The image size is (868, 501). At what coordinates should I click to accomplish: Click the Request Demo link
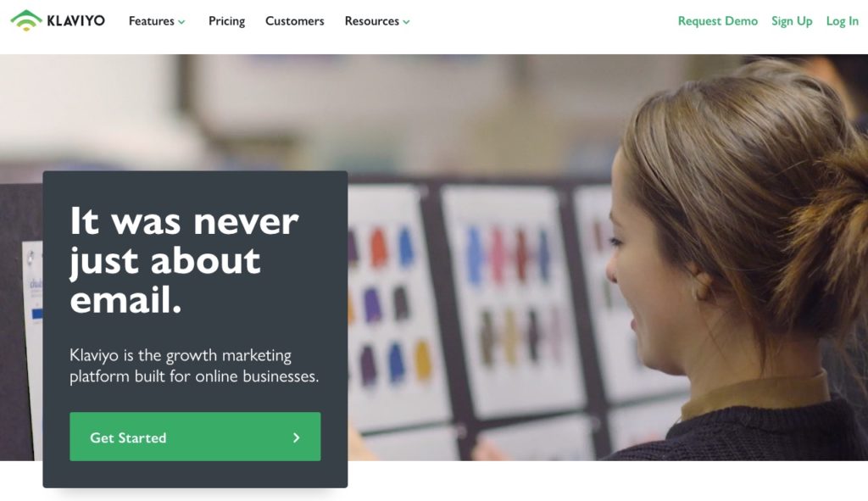[717, 21]
